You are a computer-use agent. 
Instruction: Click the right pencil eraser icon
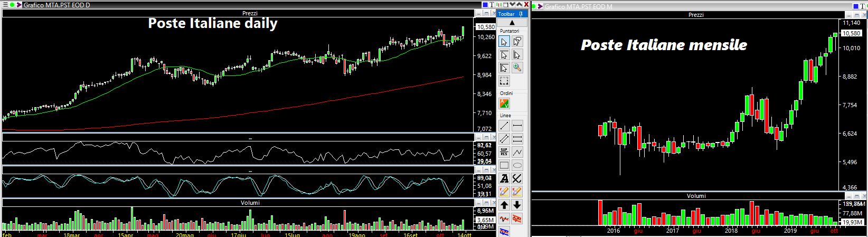tap(517, 192)
